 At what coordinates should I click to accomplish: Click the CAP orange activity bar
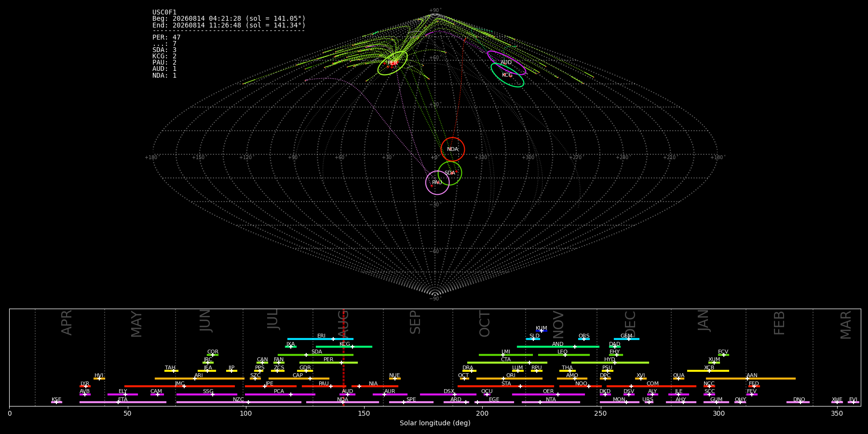coord(299,379)
